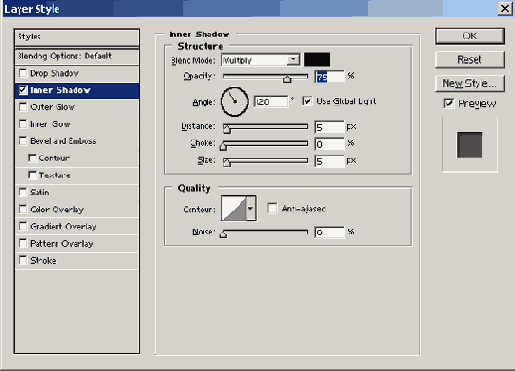515x371 pixels.
Task: Uncheck the Inner Shadow checkbox
Action: (23, 90)
